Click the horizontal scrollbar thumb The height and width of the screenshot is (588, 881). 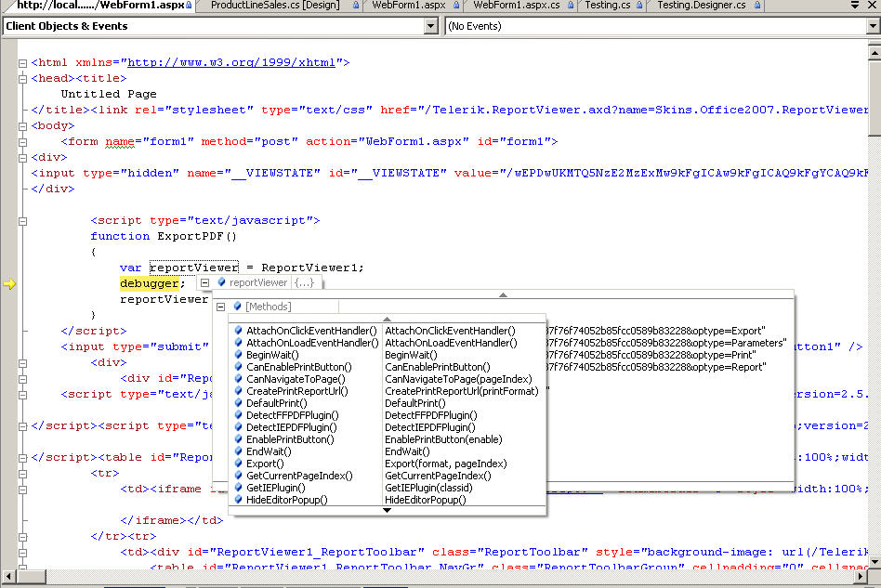point(31,576)
